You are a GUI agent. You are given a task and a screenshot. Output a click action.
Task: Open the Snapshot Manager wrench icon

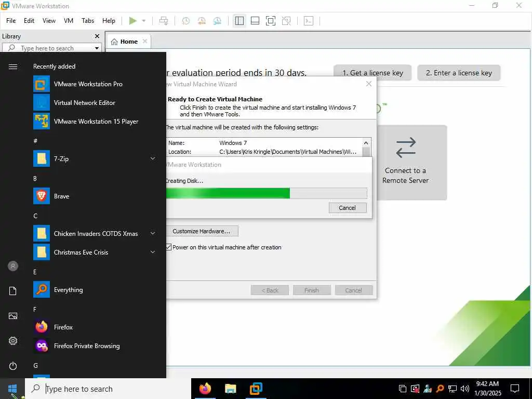point(217,21)
